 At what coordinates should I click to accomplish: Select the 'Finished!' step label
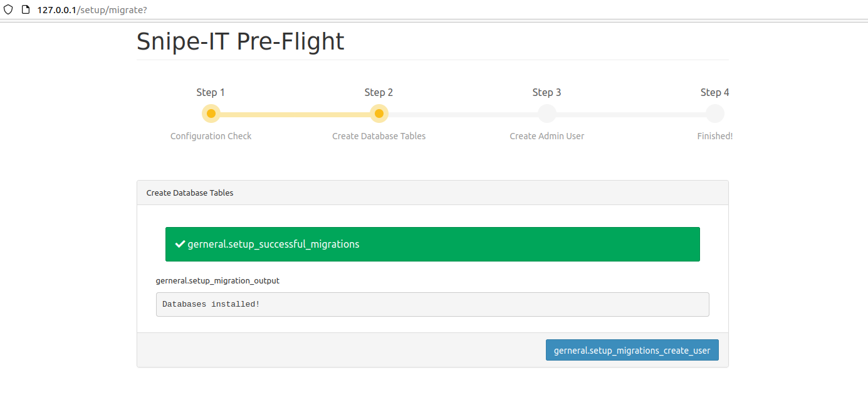715,136
